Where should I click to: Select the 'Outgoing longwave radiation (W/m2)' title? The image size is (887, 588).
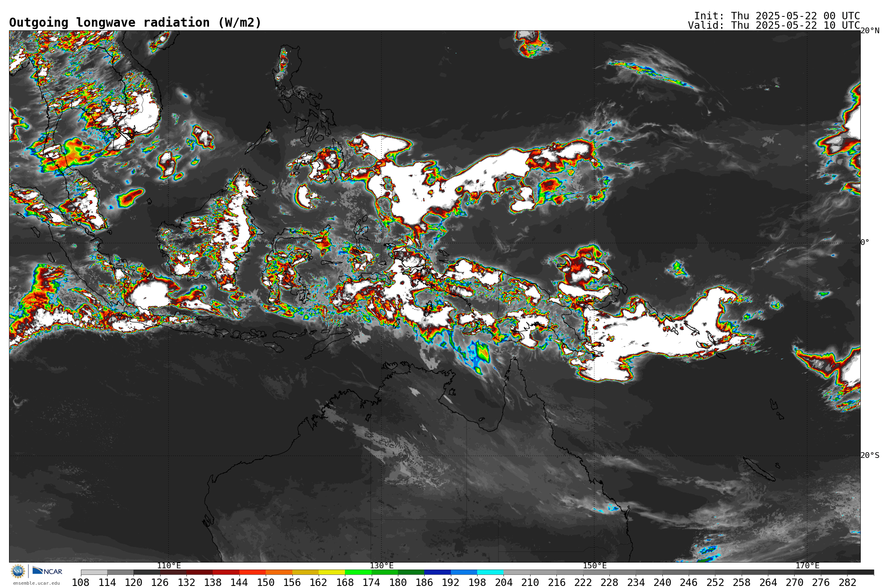(x=135, y=23)
